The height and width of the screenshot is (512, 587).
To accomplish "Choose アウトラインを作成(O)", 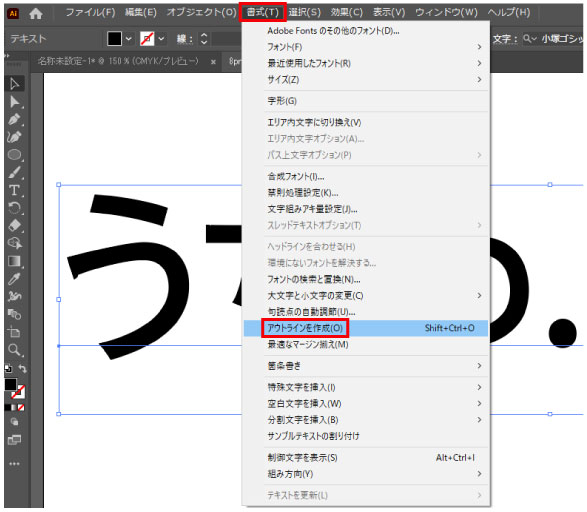I will (x=366, y=328).
